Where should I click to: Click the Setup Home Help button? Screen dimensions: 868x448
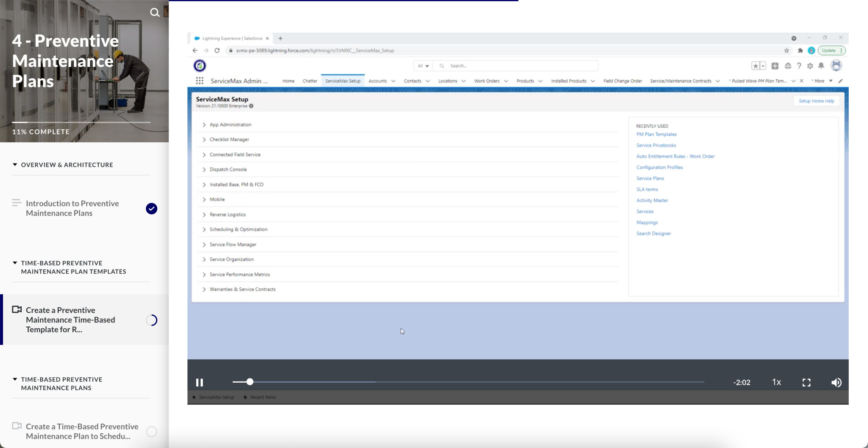pos(816,101)
